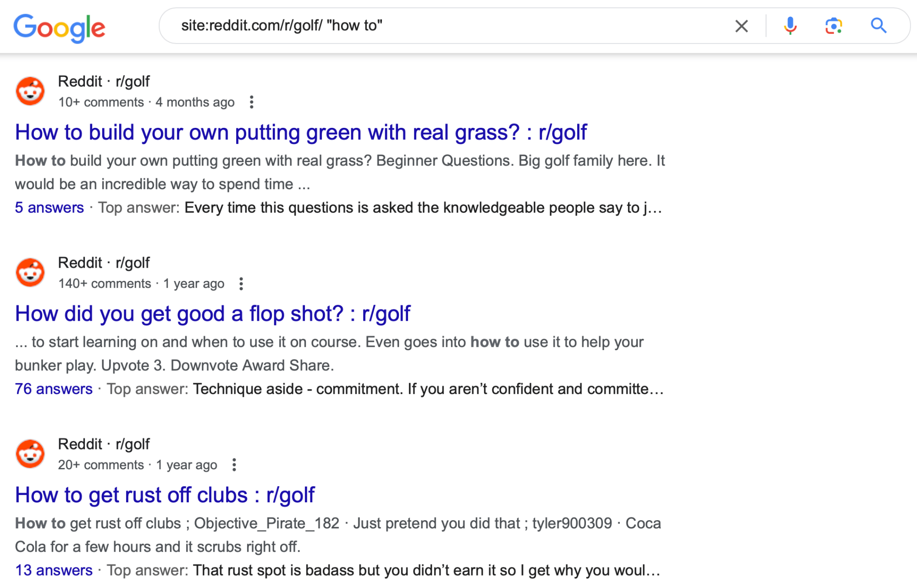Open three-dot menu beside '20+ comments' result

pos(234,465)
